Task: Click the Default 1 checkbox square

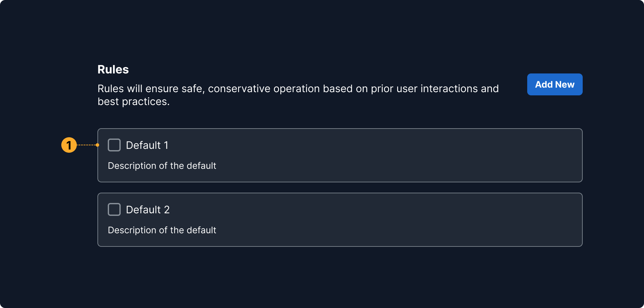Action: [x=114, y=145]
